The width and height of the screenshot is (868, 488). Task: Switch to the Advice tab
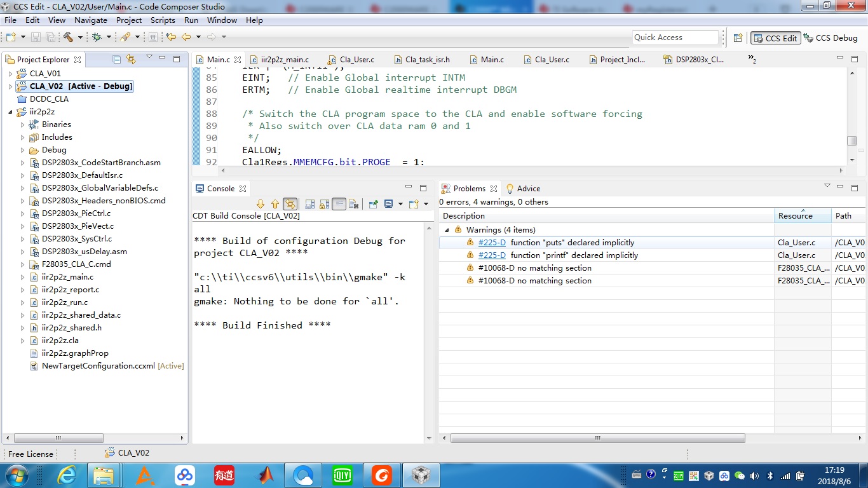coord(523,189)
